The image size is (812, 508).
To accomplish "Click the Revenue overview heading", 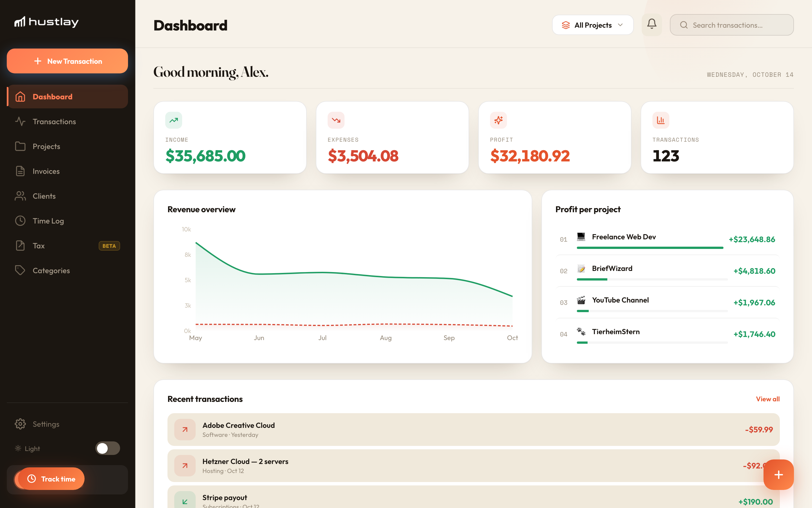I will click(201, 209).
